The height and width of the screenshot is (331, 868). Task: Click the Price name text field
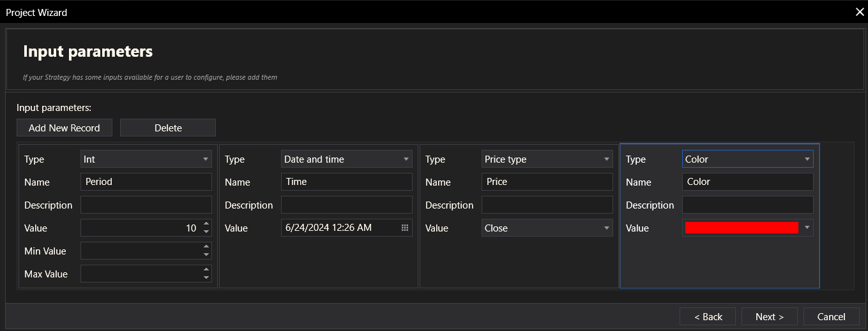(x=547, y=182)
